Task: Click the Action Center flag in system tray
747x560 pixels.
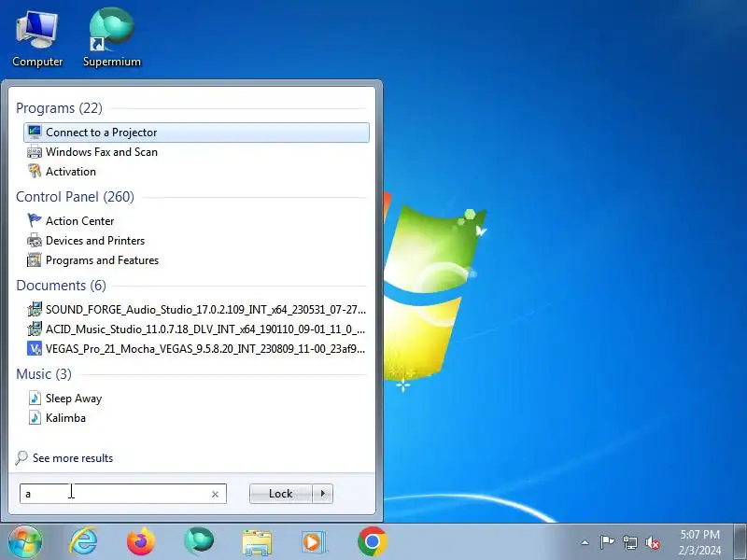Action: coord(607,542)
